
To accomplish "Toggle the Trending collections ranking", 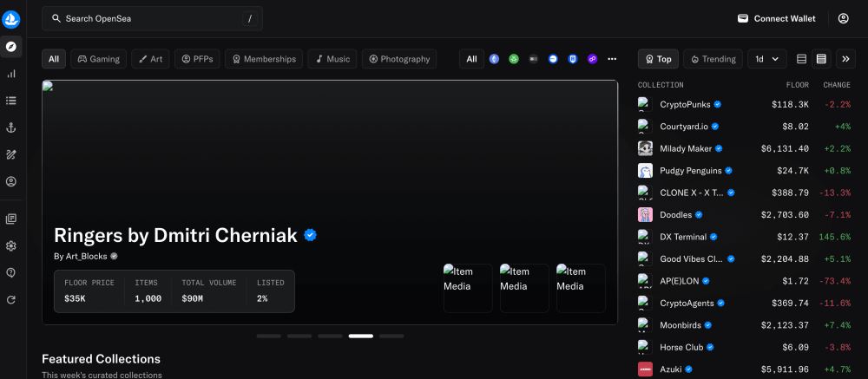I will [713, 59].
